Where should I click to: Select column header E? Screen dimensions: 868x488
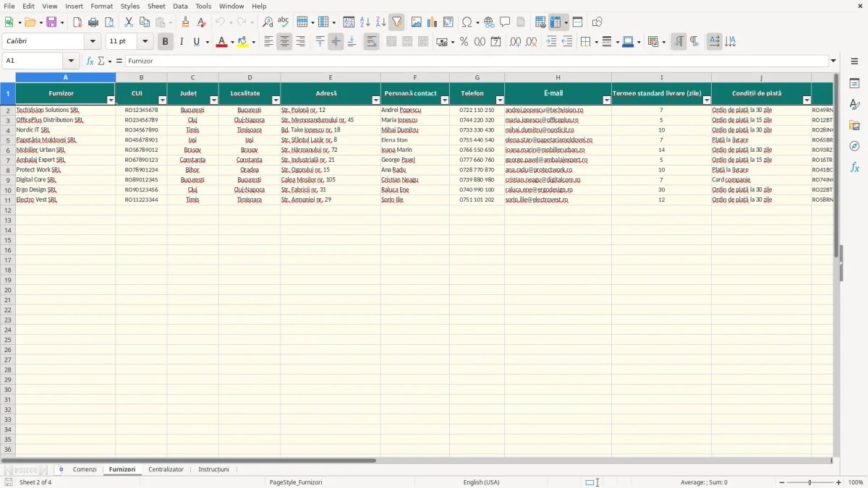point(331,77)
